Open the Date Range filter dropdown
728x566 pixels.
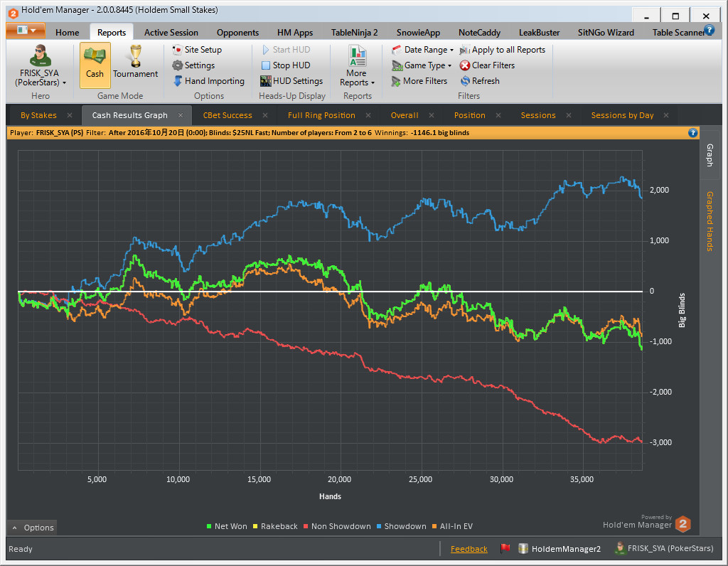[x=422, y=50]
